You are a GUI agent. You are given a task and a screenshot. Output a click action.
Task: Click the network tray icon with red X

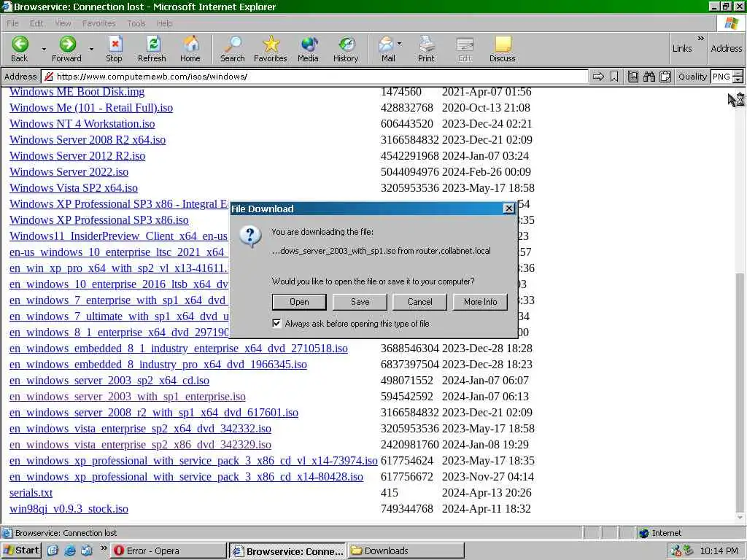pyautogui.click(x=676, y=551)
